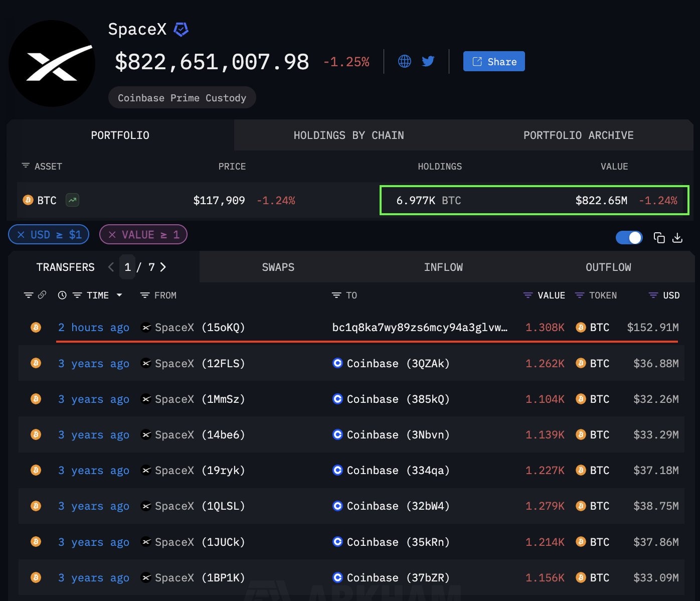Image resolution: width=700 pixels, height=601 pixels.
Task: Click the SpaceX round logo avatar
Action: click(x=52, y=63)
